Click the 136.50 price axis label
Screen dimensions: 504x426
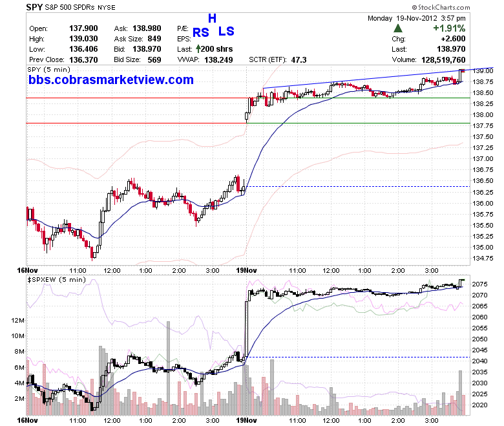click(x=483, y=181)
